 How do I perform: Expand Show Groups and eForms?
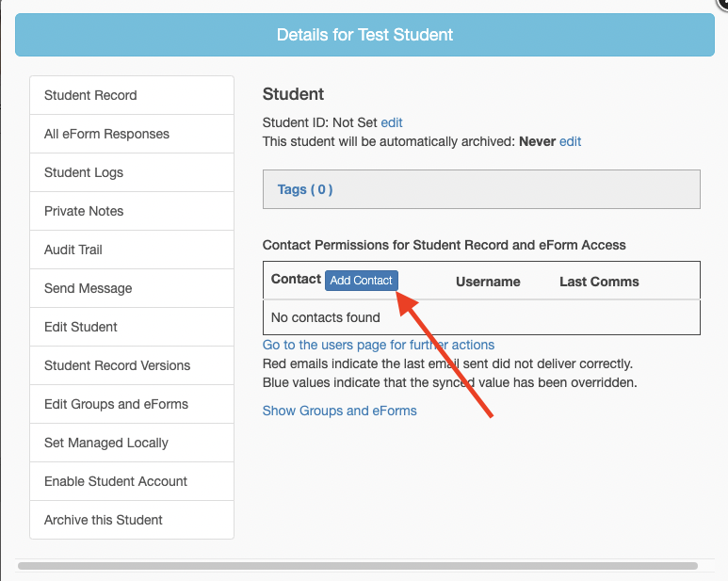(x=339, y=411)
